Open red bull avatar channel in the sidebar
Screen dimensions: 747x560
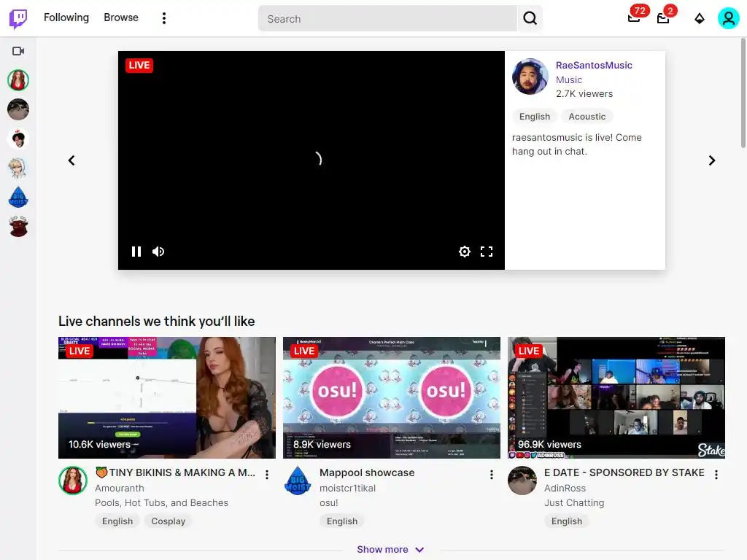(x=18, y=227)
